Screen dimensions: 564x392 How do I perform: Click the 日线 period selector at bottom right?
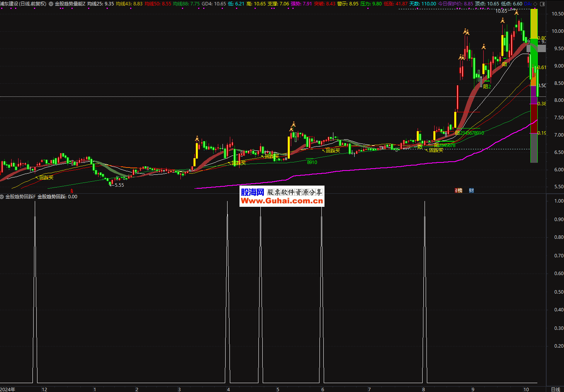[555, 389]
